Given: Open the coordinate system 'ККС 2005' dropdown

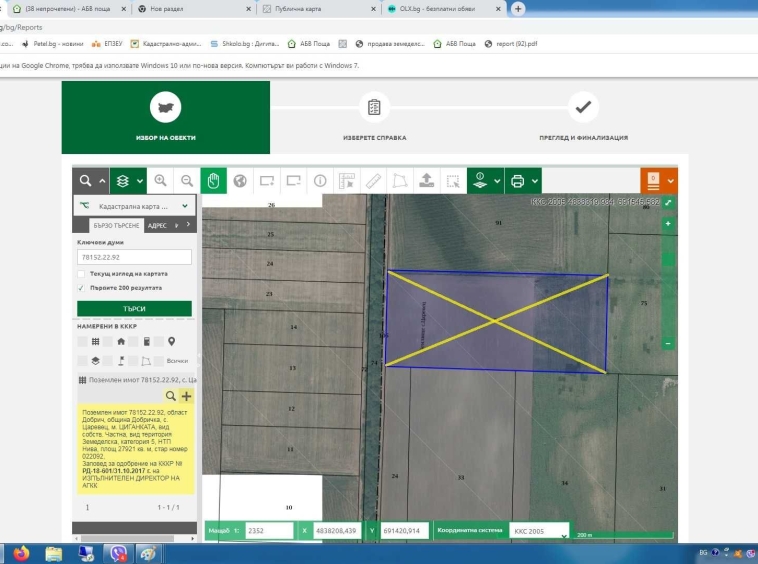Looking at the screenshot, I should [x=538, y=531].
